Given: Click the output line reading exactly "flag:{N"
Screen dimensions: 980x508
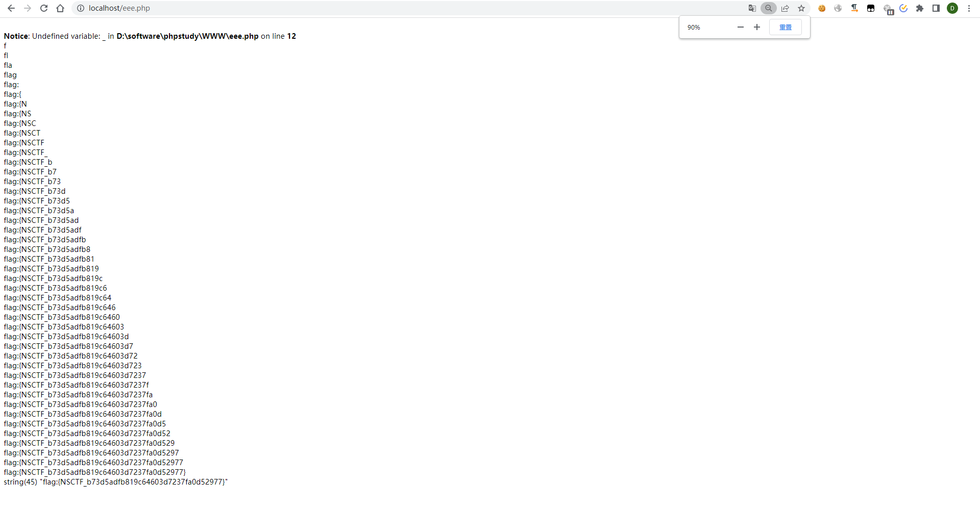Looking at the screenshot, I should (x=15, y=104).
